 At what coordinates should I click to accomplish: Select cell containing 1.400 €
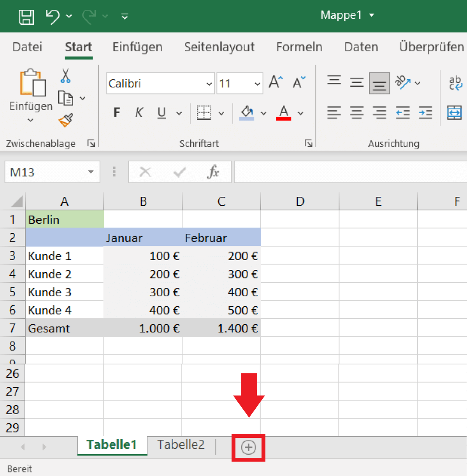pyautogui.click(x=221, y=328)
